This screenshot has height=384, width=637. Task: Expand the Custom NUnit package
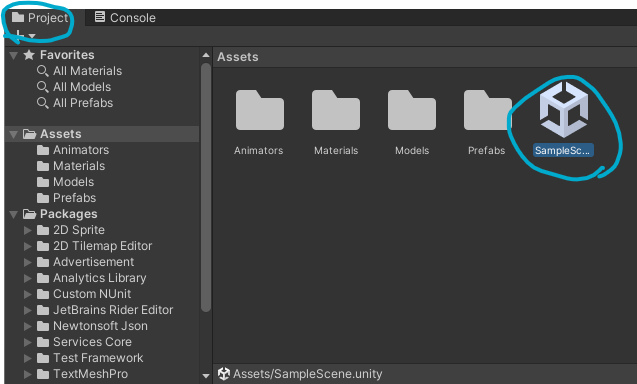[x=28, y=294]
